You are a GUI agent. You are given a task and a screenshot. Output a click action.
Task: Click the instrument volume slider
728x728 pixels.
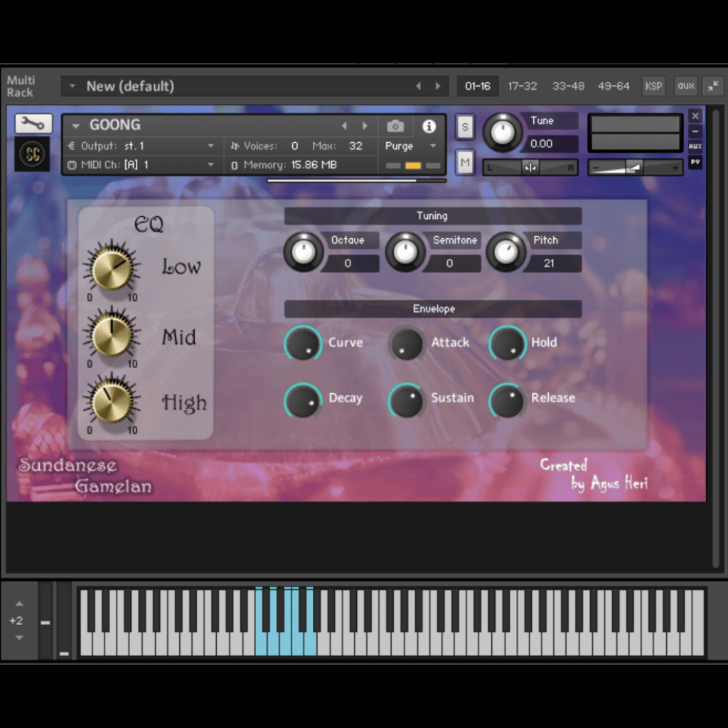click(x=635, y=167)
